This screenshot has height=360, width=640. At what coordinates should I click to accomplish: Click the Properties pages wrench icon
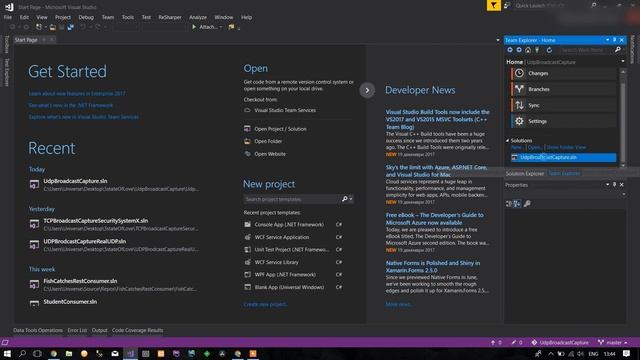[527, 204]
